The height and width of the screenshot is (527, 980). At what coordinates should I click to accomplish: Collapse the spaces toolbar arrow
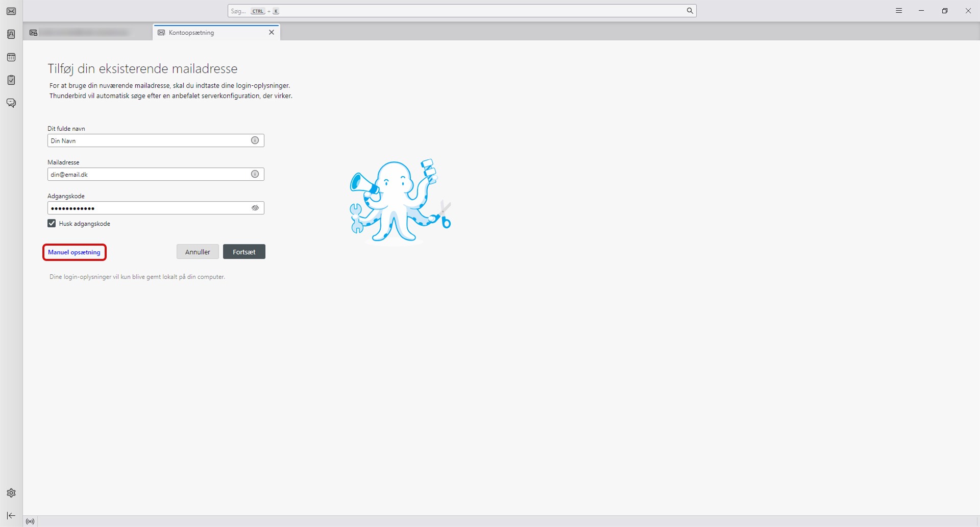click(11, 516)
